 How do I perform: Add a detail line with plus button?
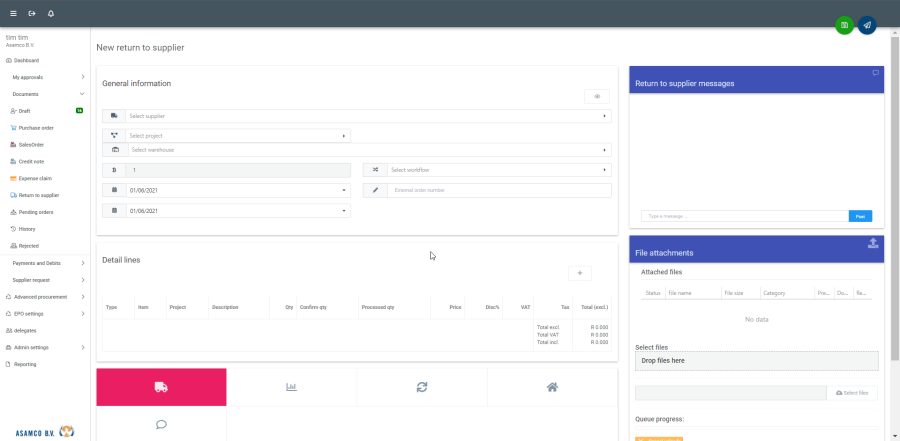pos(580,272)
